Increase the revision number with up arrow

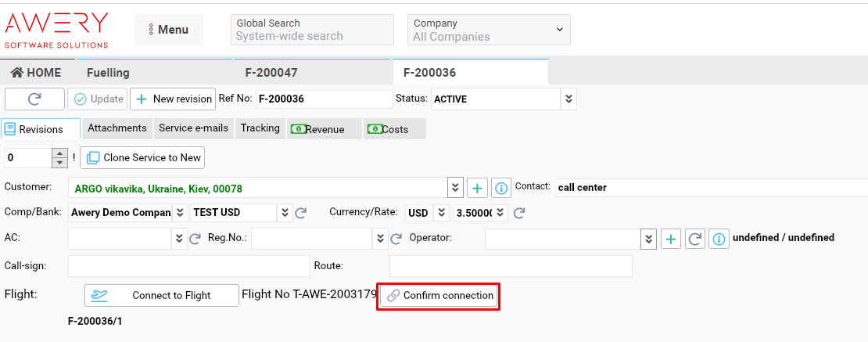[x=59, y=153]
